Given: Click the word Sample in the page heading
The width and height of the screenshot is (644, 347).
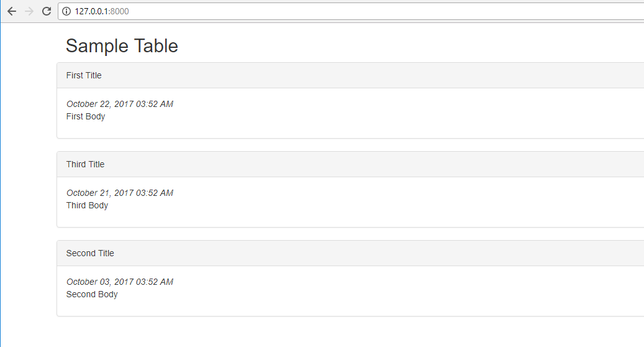Looking at the screenshot, I should [93, 46].
